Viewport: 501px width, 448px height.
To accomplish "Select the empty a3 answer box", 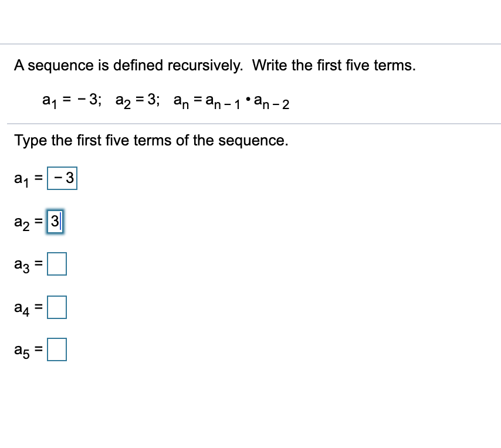I will coord(57,263).
